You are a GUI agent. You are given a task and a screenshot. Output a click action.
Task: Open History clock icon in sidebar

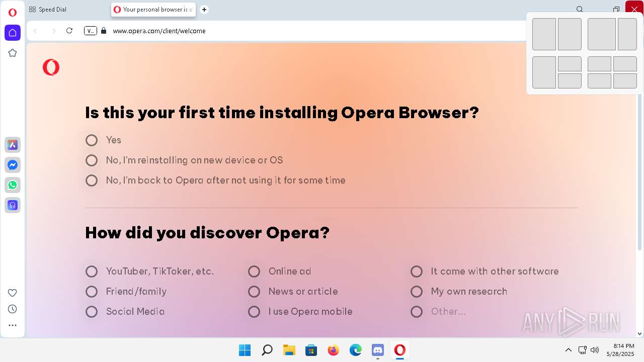pos(13,309)
